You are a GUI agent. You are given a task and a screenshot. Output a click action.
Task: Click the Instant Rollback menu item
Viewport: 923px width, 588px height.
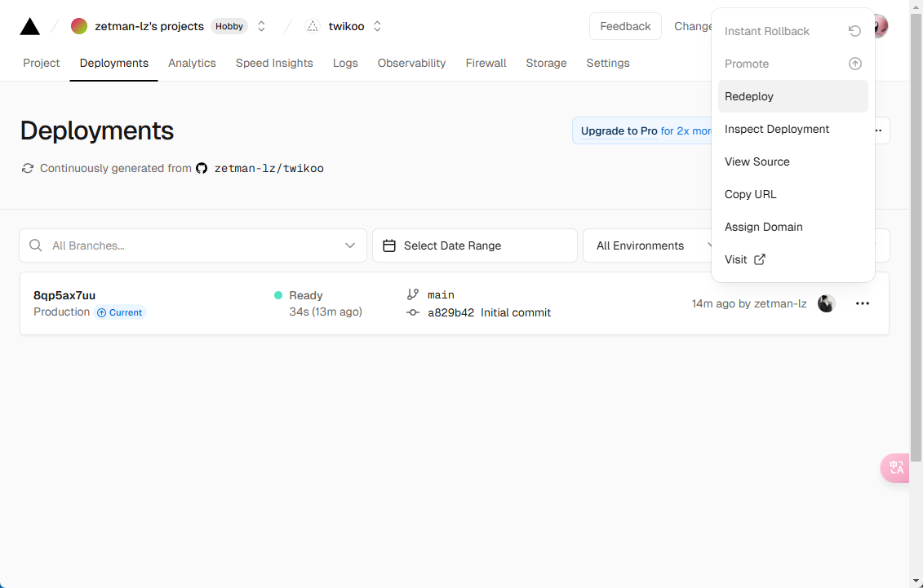click(x=793, y=31)
